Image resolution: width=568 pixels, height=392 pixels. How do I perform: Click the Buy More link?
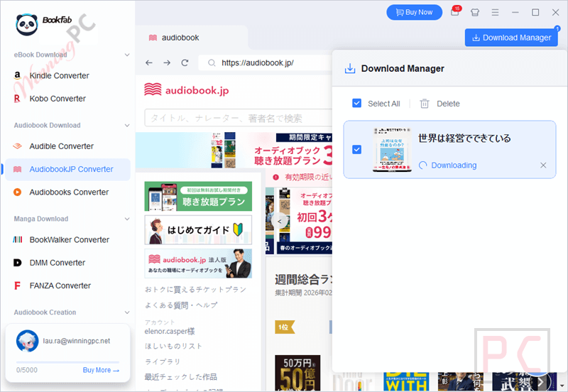pos(101,370)
